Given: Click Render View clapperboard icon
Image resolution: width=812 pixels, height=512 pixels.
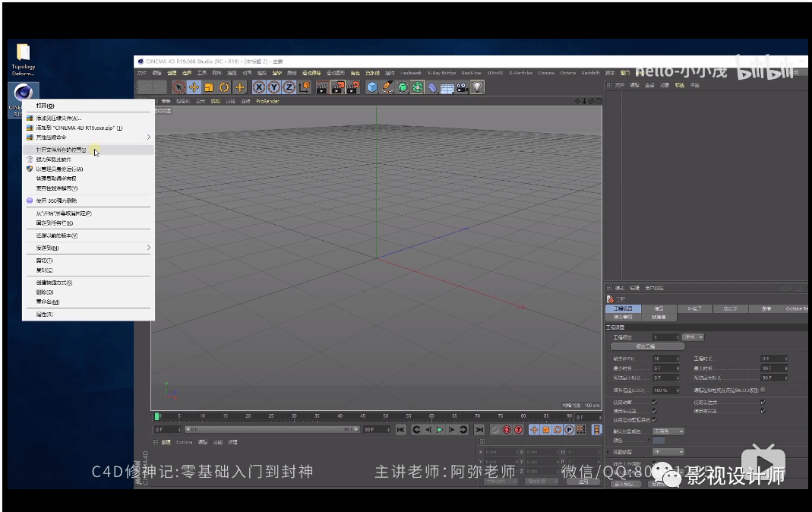Looking at the screenshot, I should 322,87.
